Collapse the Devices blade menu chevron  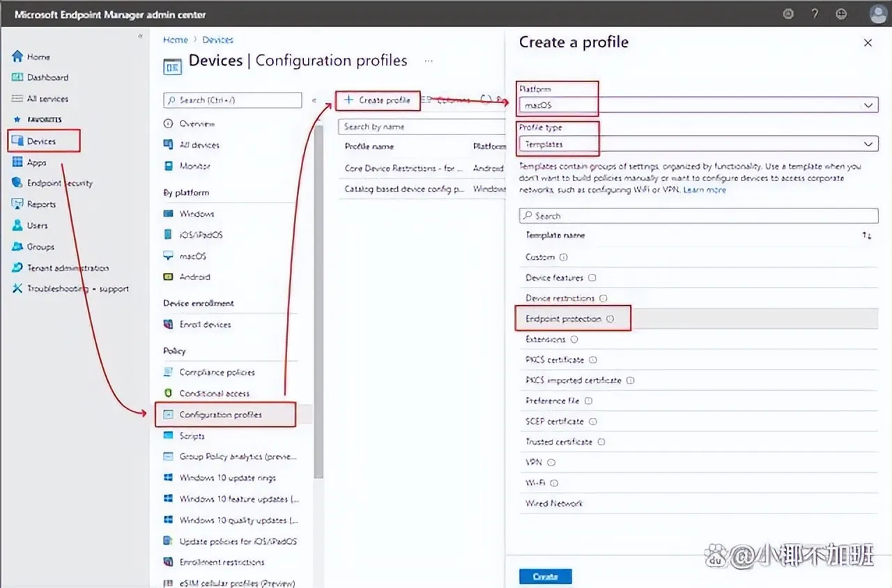(x=313, y=100)
